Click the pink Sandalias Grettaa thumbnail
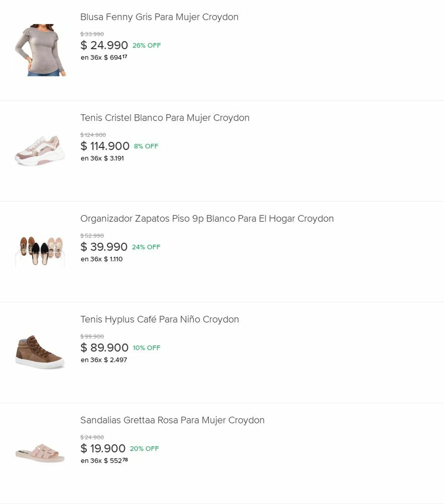Screen dimensions: 444x504 pos(40,452)
